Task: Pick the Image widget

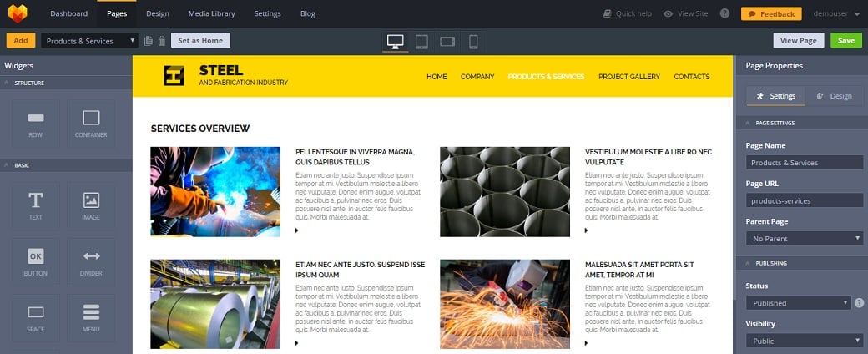Action: [91, 205]
